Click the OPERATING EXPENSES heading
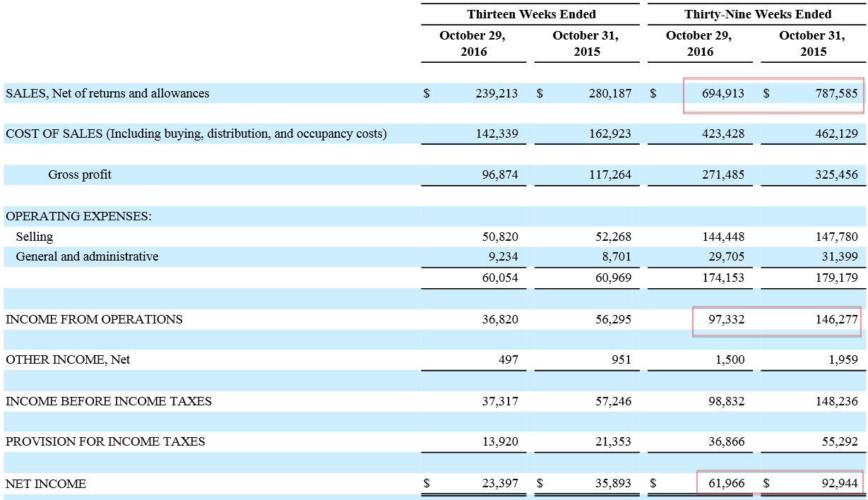 pos(78,216)
